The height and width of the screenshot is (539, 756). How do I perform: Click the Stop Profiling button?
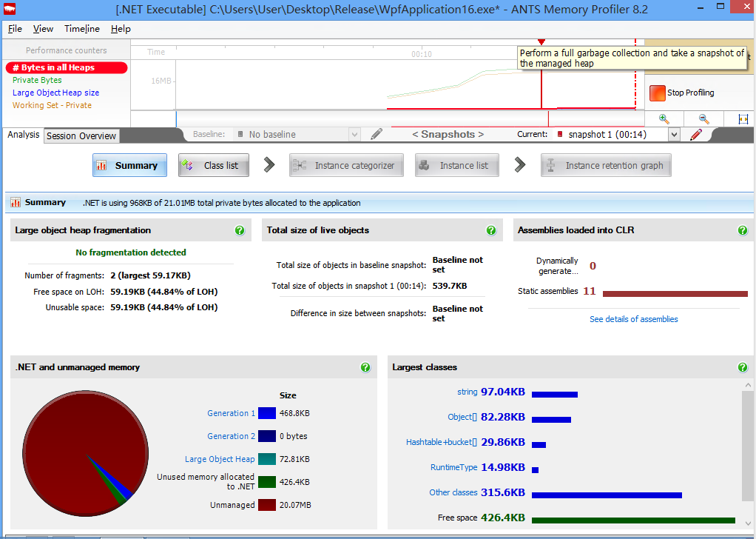(x=682, y=93)
